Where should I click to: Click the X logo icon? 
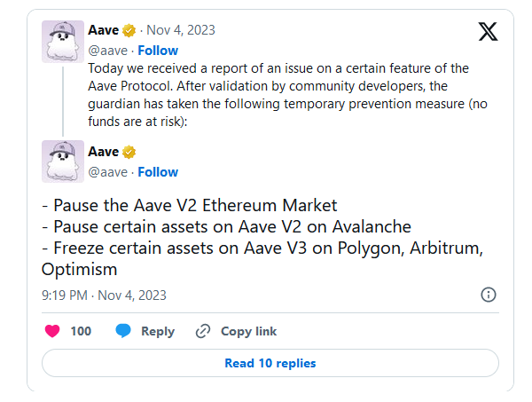pos(487,33)
